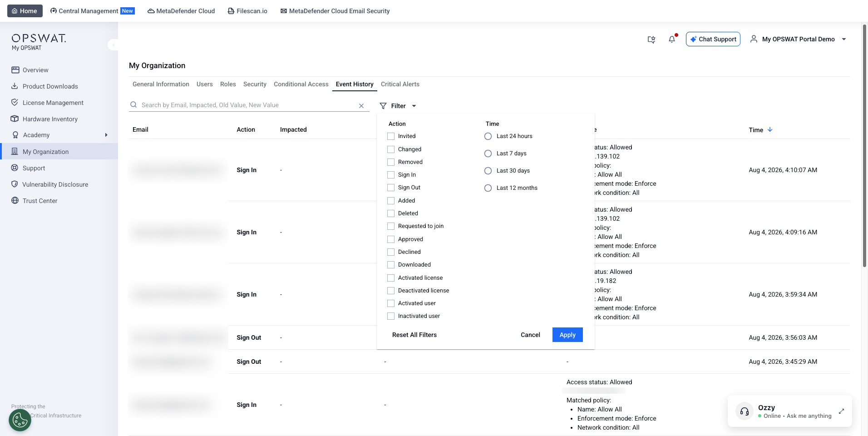Screen dimensions: 868x436
Task: Click Reset All Filters
Action: coord(414,335)
